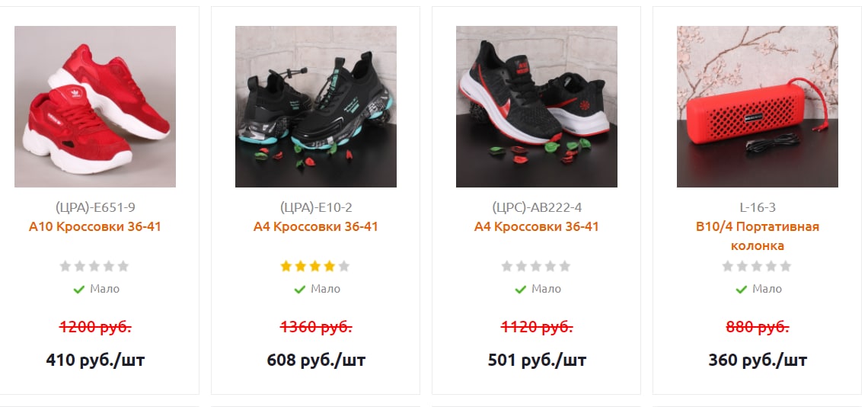This screenshot has height=407, width=868.
Task: Click the 410 руб./шт price
Action: [x=95, y=361]
